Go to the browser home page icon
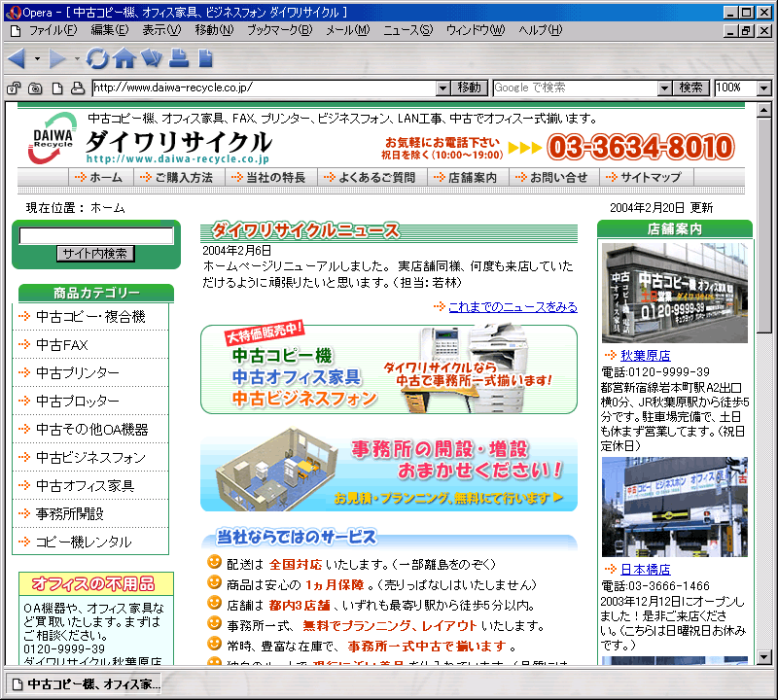 [x=124, y=58]
